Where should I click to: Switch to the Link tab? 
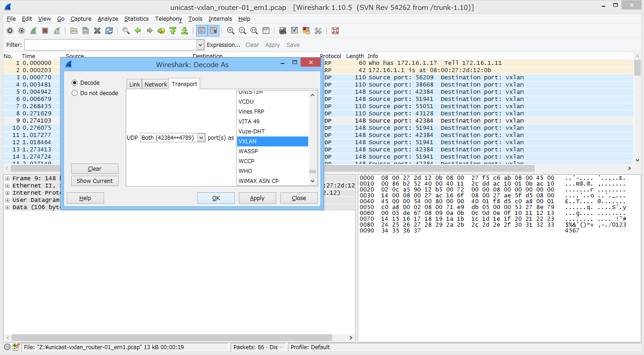point(134,84)
